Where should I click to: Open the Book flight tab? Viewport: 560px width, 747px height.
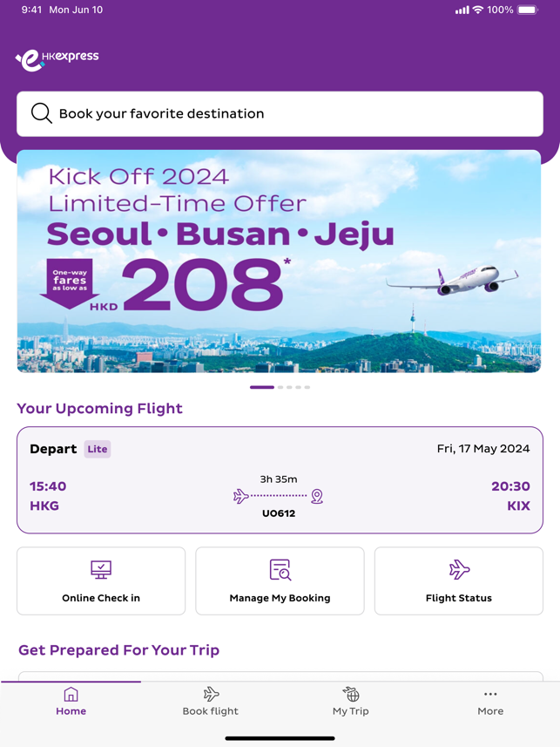(211, 703)
